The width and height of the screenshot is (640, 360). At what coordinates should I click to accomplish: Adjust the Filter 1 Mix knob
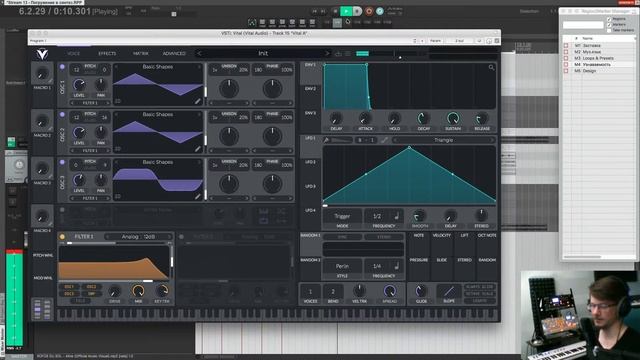coord(138,291)
